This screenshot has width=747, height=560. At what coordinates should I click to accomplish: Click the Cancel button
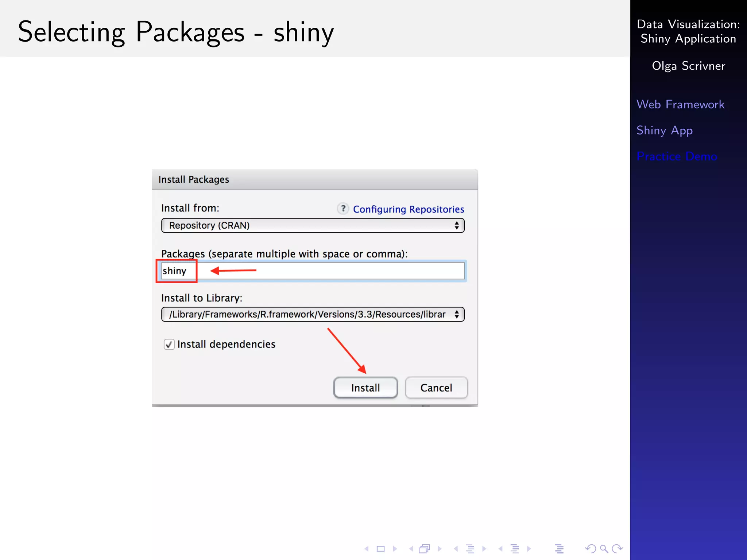pyautogui.click(x=436, y=388)
